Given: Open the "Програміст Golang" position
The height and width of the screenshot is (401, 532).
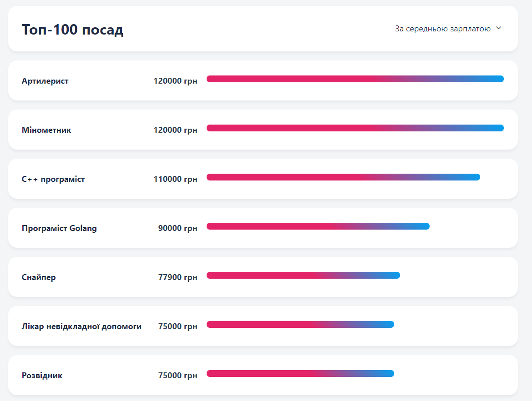Looking at the screenshot, I should [59, 228].
